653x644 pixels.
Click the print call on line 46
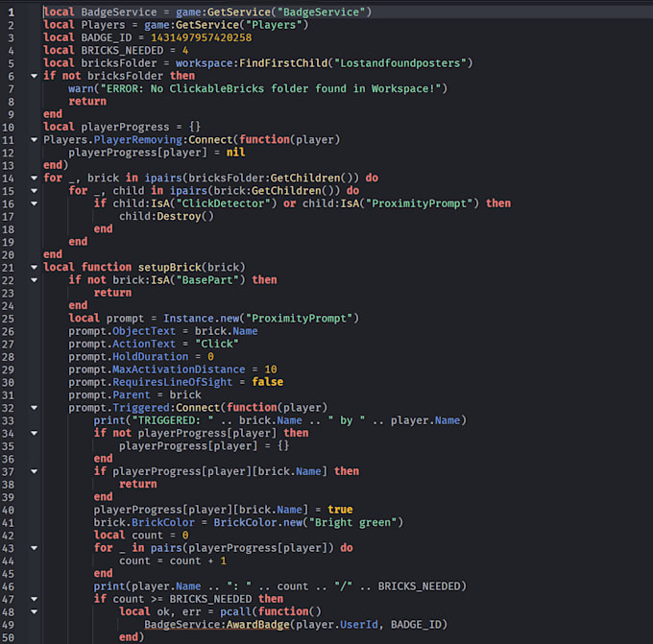tap(109, 586)
